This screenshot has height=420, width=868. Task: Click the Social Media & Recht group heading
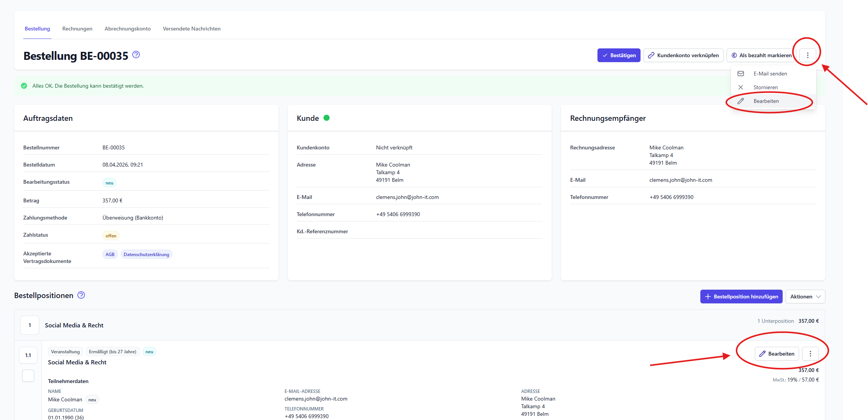74,325
